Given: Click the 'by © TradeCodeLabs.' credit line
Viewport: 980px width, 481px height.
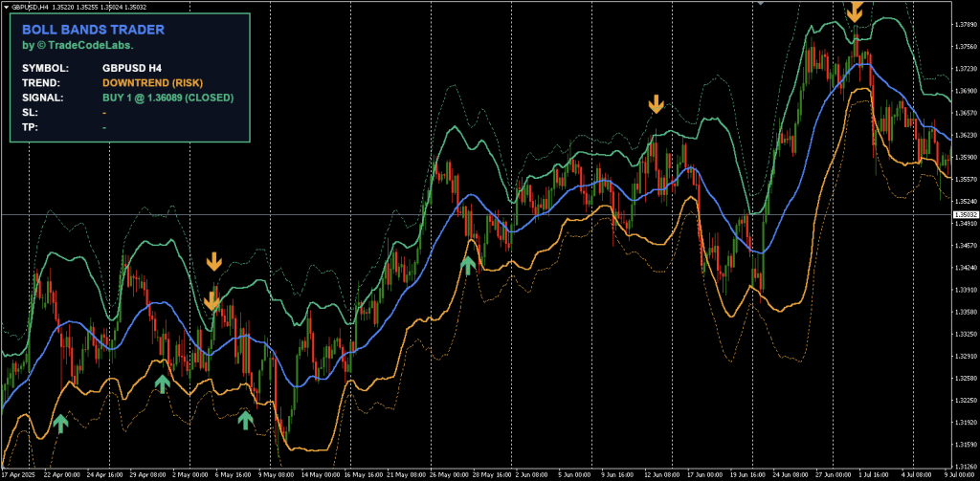Looking at the screenshot, I should click(x=78, y=46).
